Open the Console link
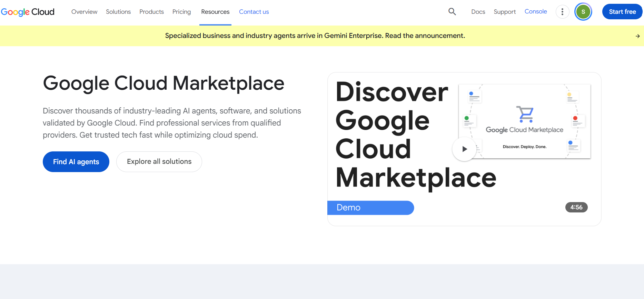 tap(536, 11)
